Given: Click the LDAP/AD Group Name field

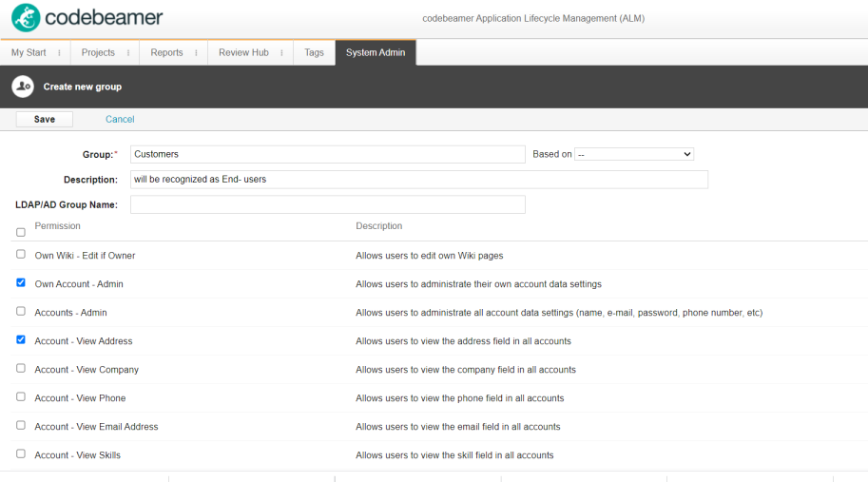Looking at the screenshot, I should (327, 204).
